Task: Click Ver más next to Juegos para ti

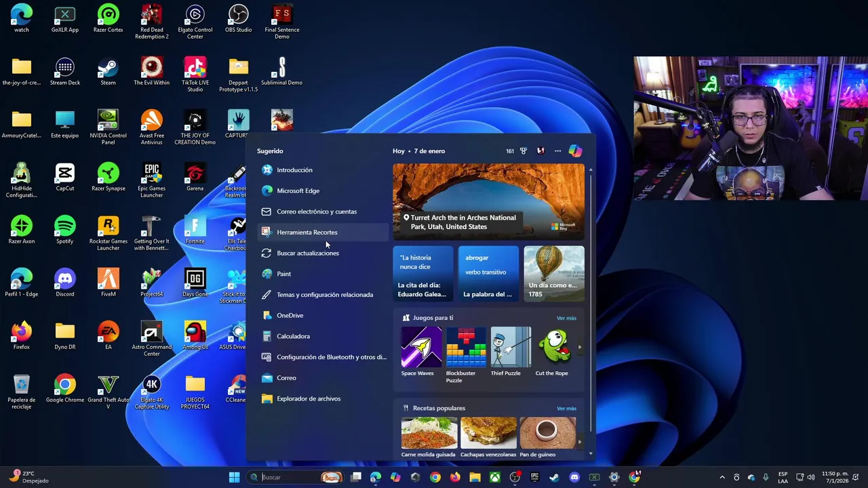Action: click(566, 318)
